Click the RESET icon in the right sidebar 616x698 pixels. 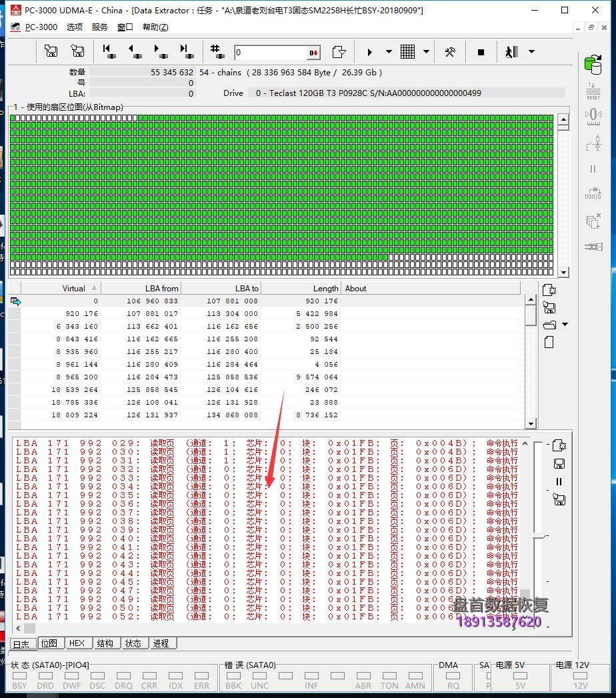(x=593, y=90)
